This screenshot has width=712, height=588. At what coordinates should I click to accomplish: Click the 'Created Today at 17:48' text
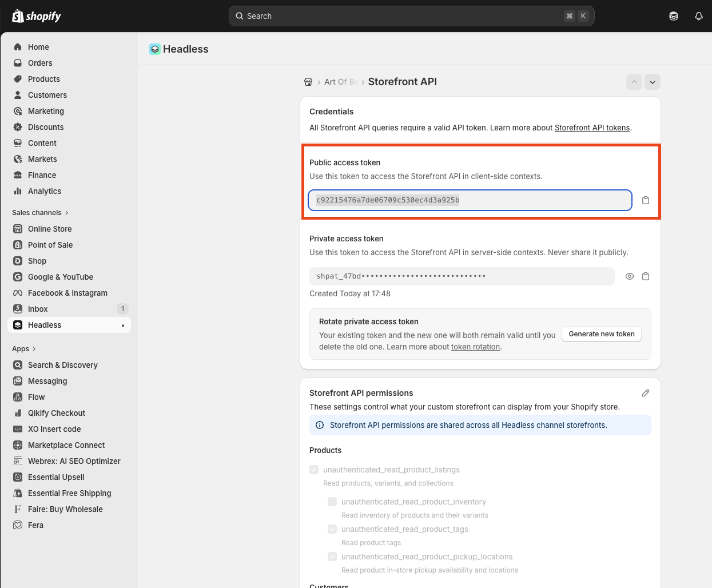[x=350, y=293]
